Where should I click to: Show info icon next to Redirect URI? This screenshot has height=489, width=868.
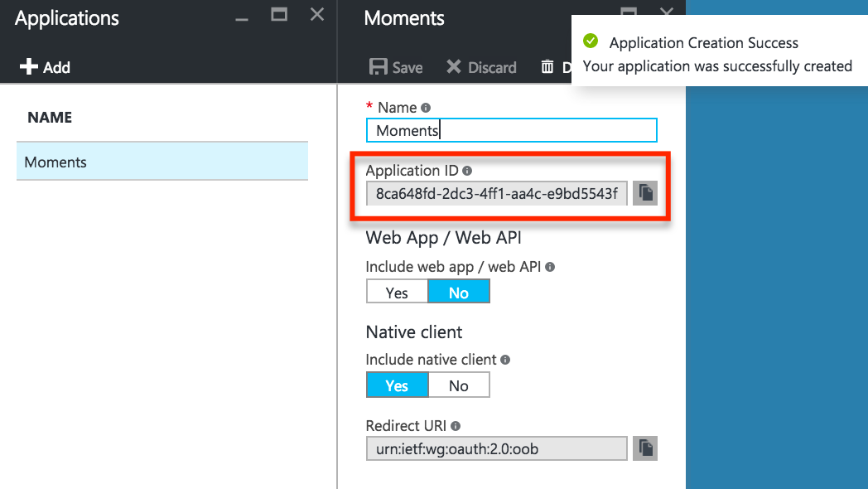point(455,426)
